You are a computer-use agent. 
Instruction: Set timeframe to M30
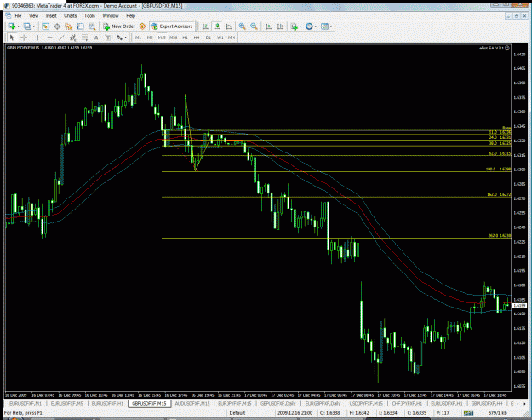pyautogui.click(x=174, y=37)
